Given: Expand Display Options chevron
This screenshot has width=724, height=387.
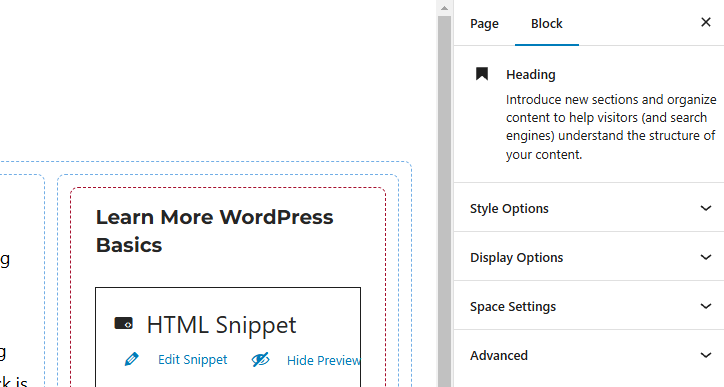Looking at the screenshot, I should tap(706, 257).
